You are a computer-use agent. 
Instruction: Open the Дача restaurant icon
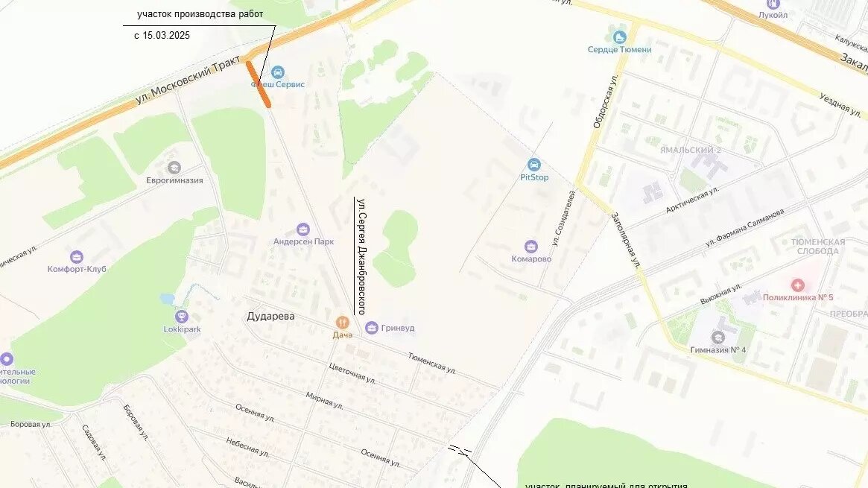[342, 323]
